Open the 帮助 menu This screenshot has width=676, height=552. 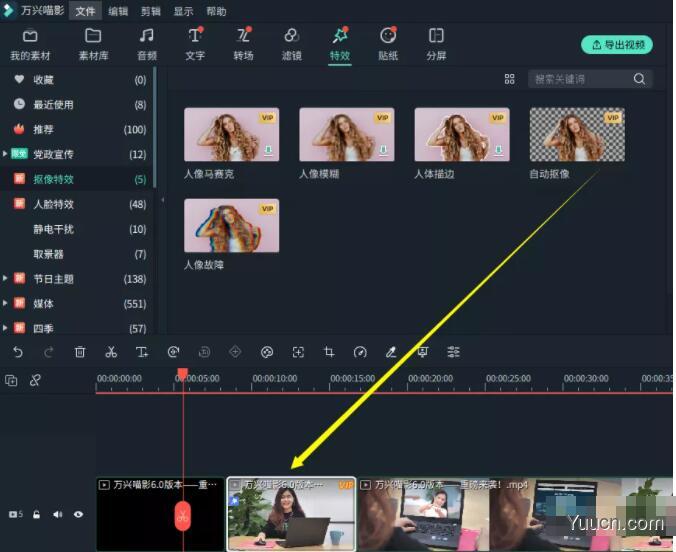pos(216,11)
